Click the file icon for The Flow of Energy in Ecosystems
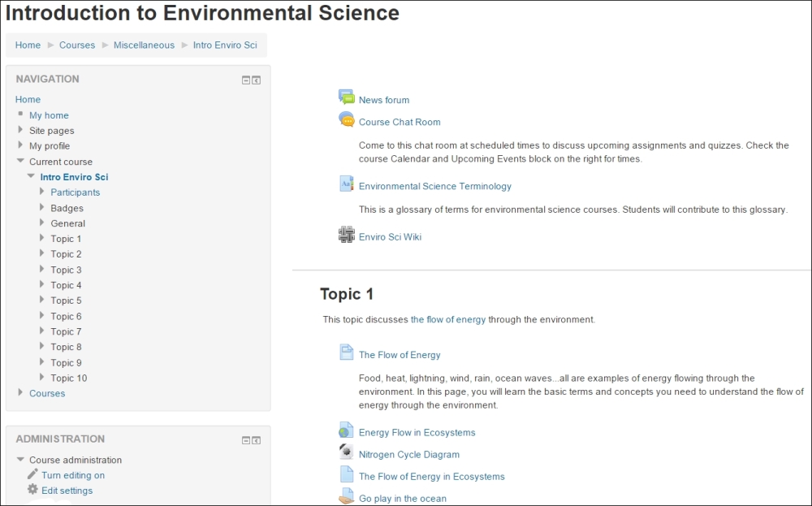 coord(347,474)
